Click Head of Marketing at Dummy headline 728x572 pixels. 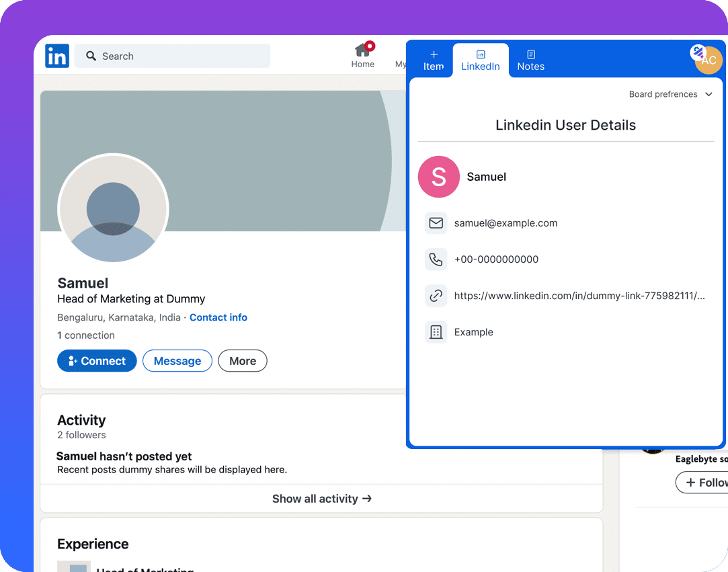(x=131, y=299)
